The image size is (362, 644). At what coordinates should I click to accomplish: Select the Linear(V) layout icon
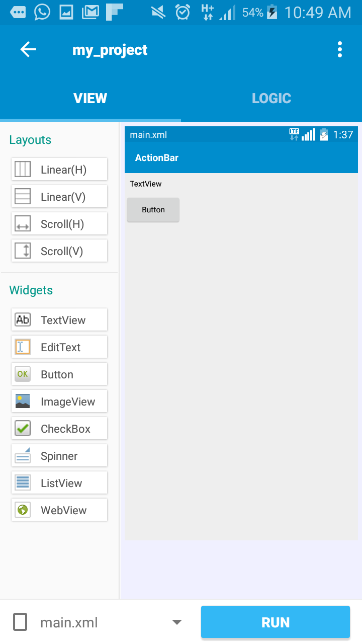click(x=23, y=196)
